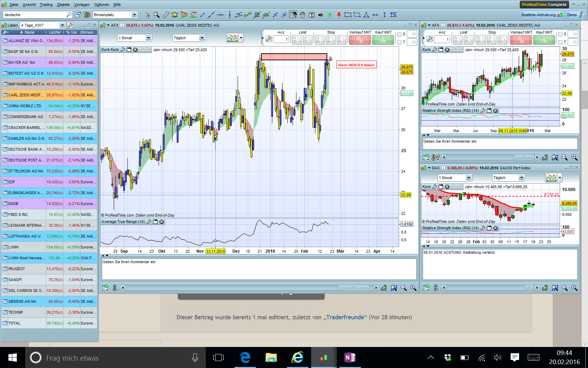Open the Täglich interval dropdown in main chart
The height and width of the screenshot is (368, 588).
tap(189, 38)
